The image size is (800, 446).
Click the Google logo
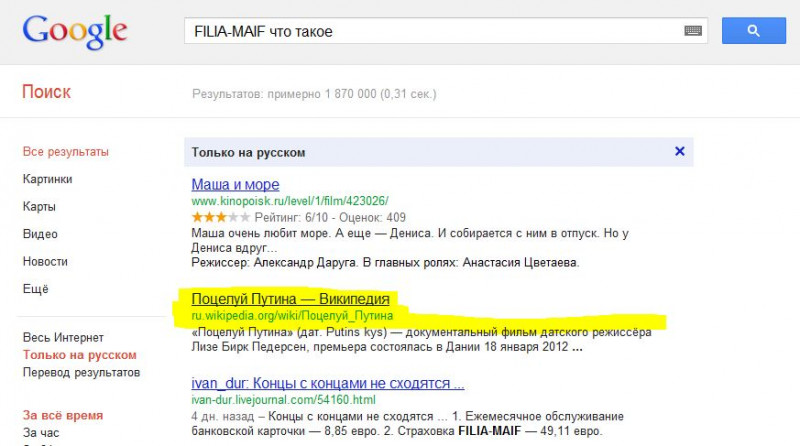tap(75, 32)
